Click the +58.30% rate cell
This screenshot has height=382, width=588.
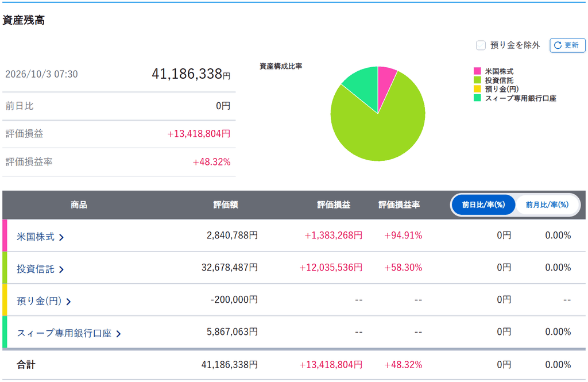click(x=403, y=268)
